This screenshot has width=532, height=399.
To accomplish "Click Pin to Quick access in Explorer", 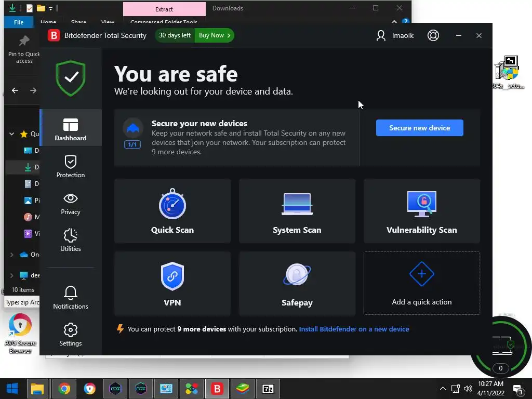I will point(24,50).
